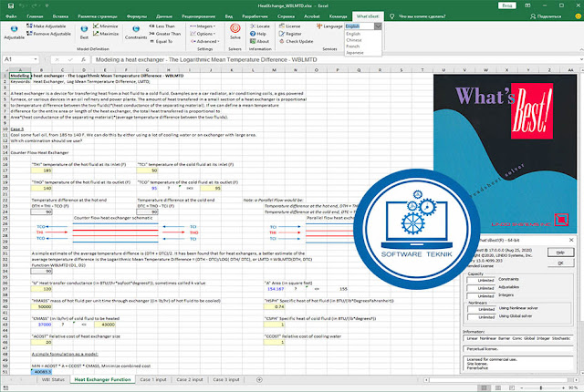
Task: Select the objective cell 40083.3
Action: point(41,372)
